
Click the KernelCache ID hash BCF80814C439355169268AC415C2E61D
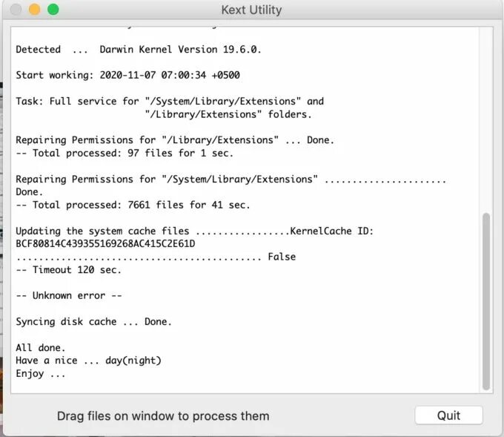point(105,243)
